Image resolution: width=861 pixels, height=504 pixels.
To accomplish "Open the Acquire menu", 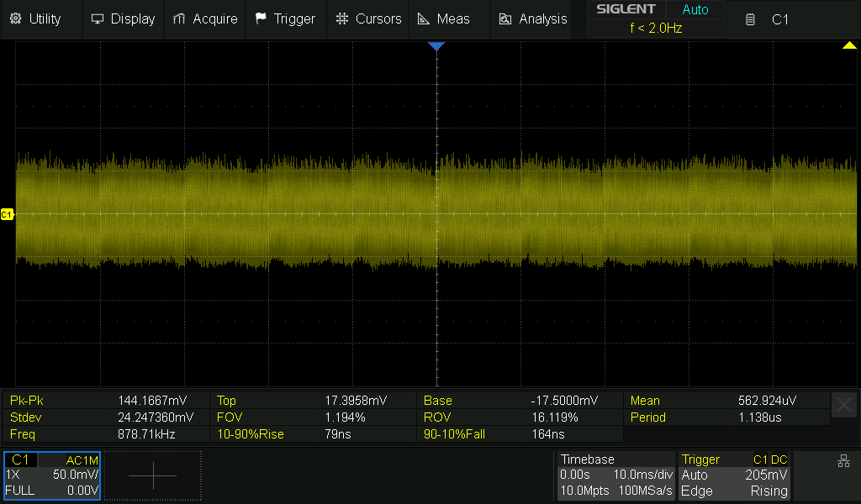I will point(205,18).
